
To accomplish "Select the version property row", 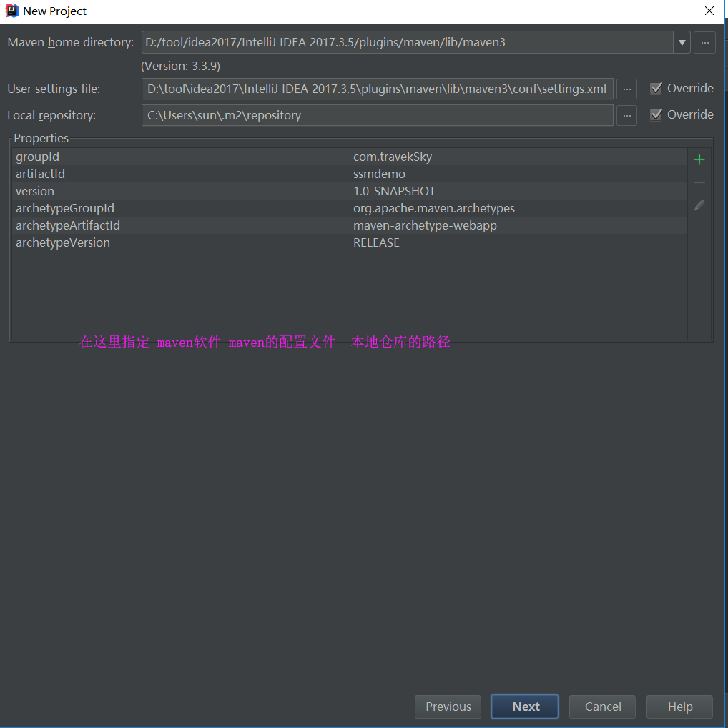I will (x=350, y=191).
